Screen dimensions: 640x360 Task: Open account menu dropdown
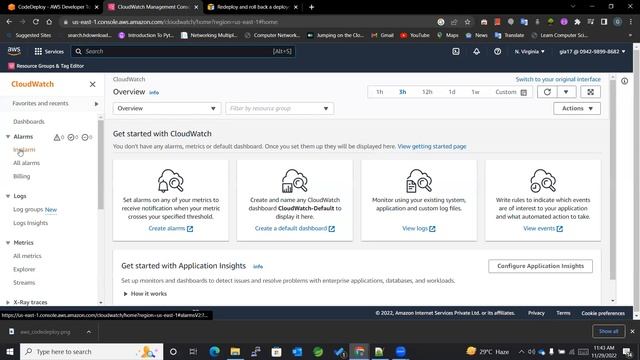[x=592, y=51]
